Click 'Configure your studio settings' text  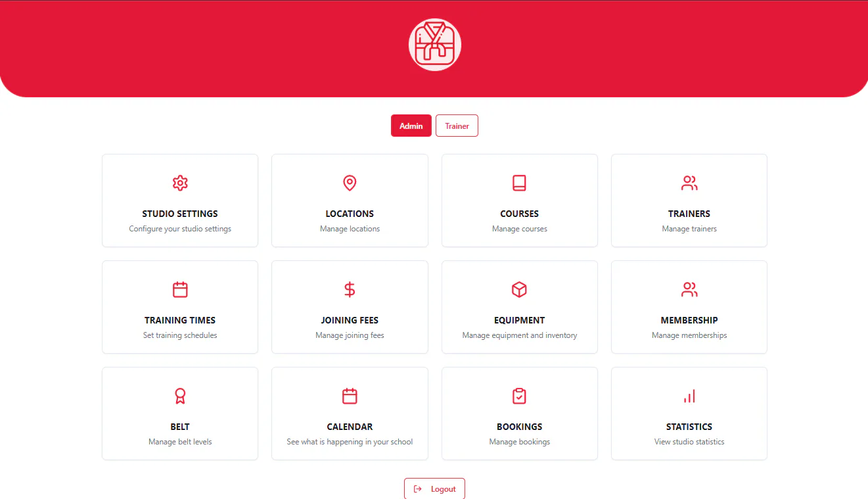180,229
